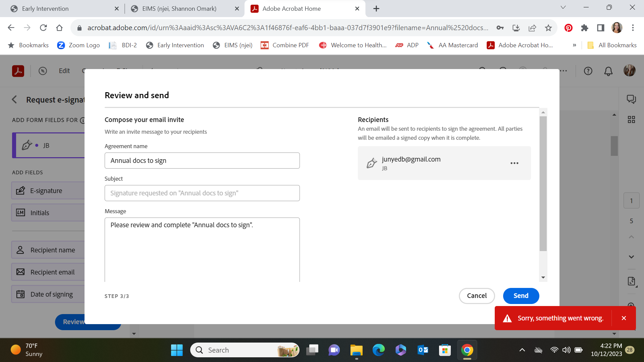This screenshot has width=644, height=362.
Task: Switch to the EIMS browser tab
Action: 179,8
